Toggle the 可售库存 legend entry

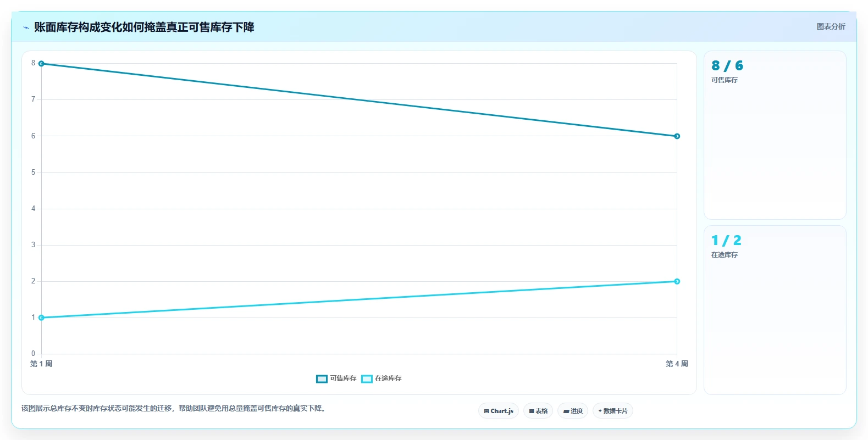coord(336,378)
